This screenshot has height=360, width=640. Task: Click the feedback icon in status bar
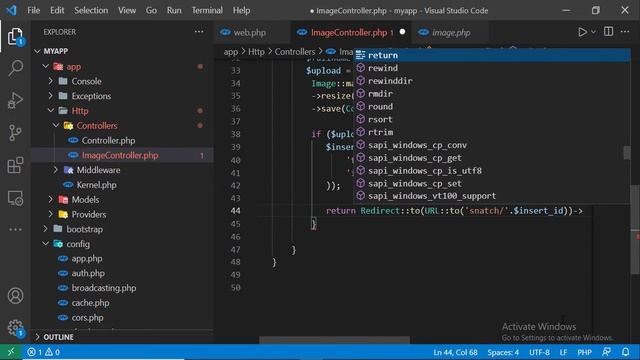607,352
